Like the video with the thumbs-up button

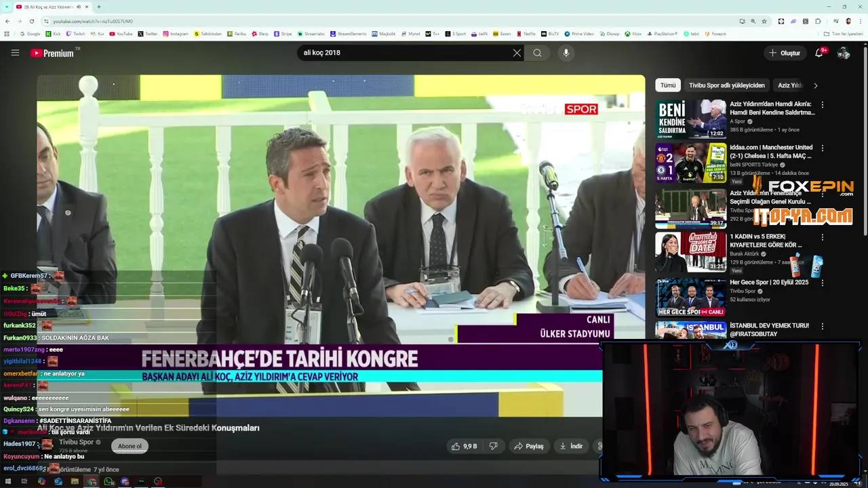[465, 446]
